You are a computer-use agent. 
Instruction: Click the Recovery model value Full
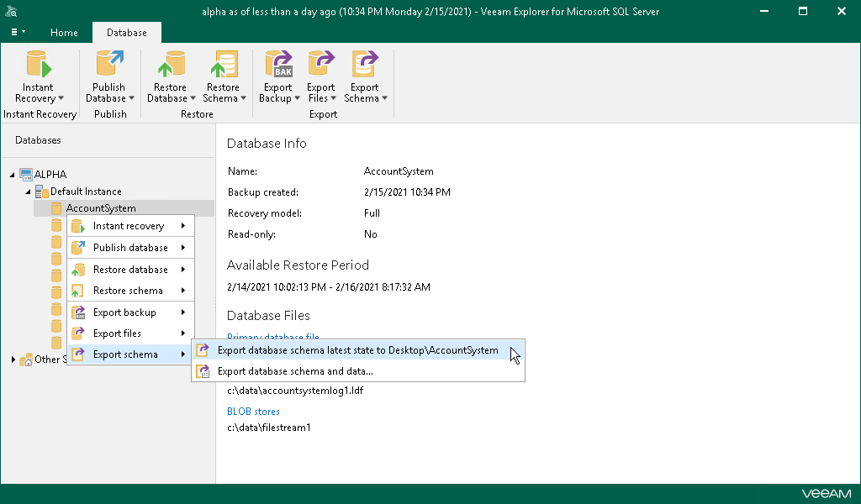[x=372, y=213]
